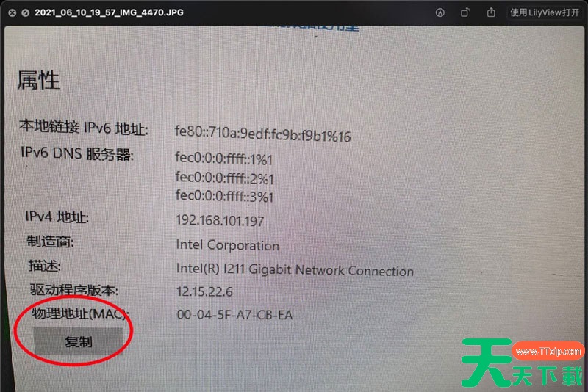588x392 pixels.
Task: Close the Quick Look preview window
Action: (12, 12)
